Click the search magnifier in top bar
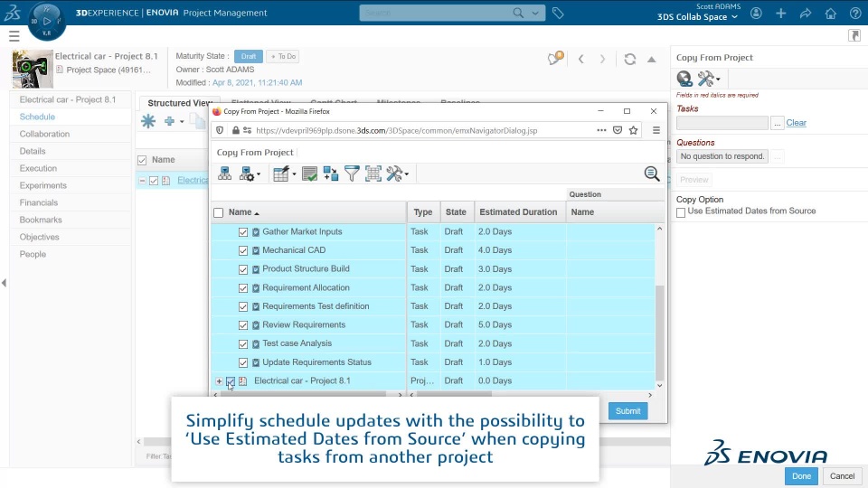This screenshot has width=868, height=488. [518, 13]
